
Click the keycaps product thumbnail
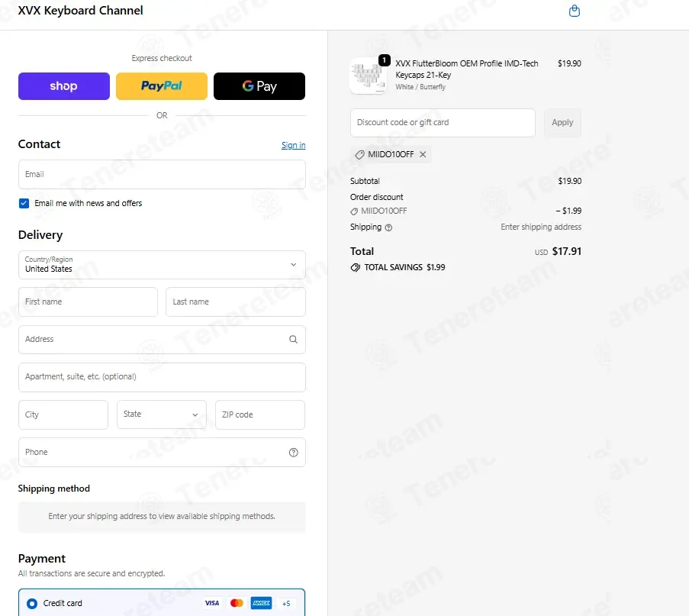click(369, 75)
